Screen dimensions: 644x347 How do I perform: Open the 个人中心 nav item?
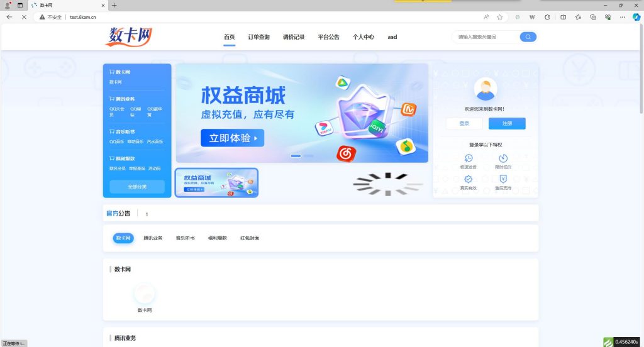pyautogui.click(x=364, y=37)
